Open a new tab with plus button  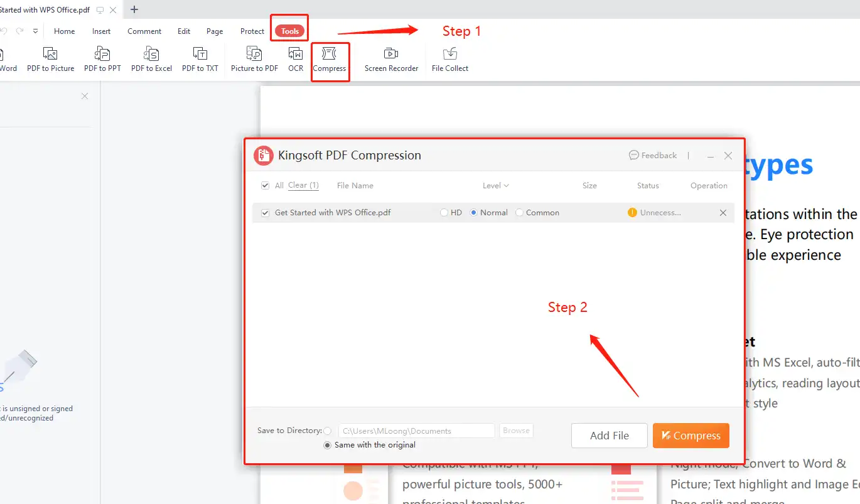(134, 9)
